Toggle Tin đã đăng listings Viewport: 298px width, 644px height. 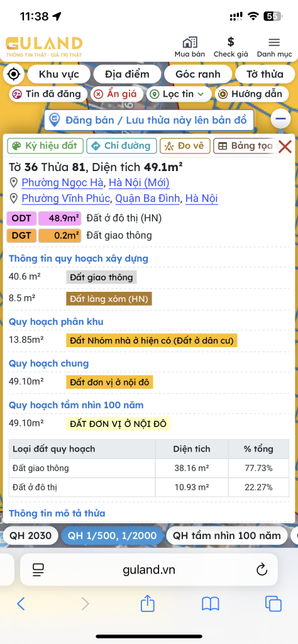(48, 94)
